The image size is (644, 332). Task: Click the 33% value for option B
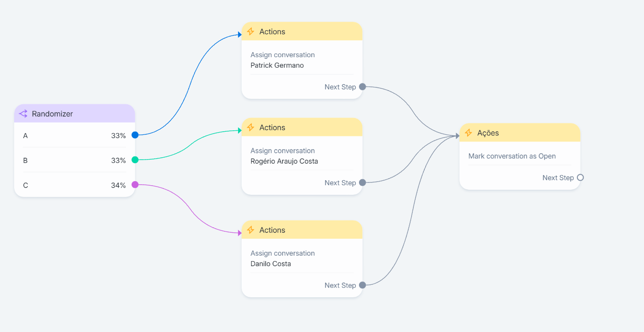(x=118, y=161)
